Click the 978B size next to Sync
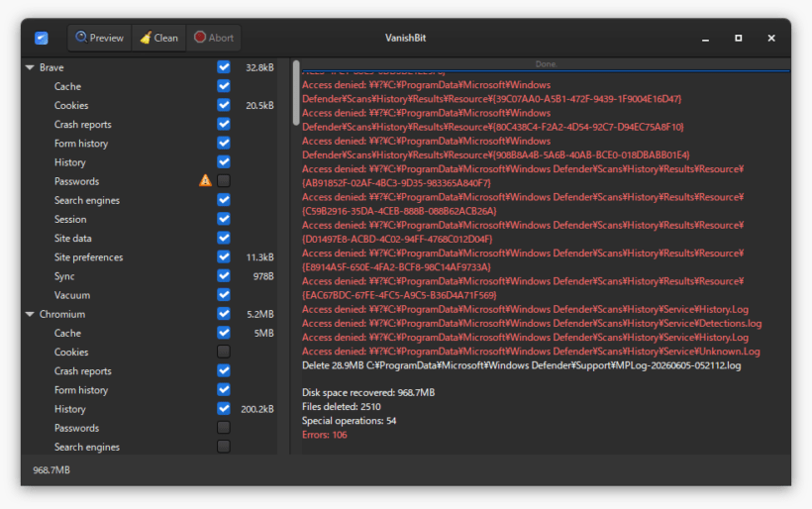The width and height of the screenshot is (812, 509). click(x=263, y=276)
